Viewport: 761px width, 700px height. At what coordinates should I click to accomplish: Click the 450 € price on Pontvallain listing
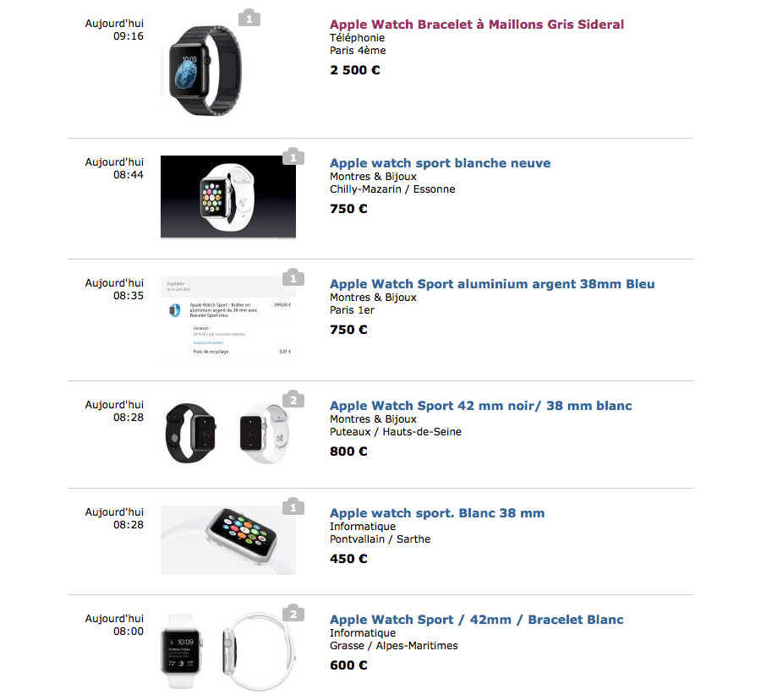tap(348, 558)
